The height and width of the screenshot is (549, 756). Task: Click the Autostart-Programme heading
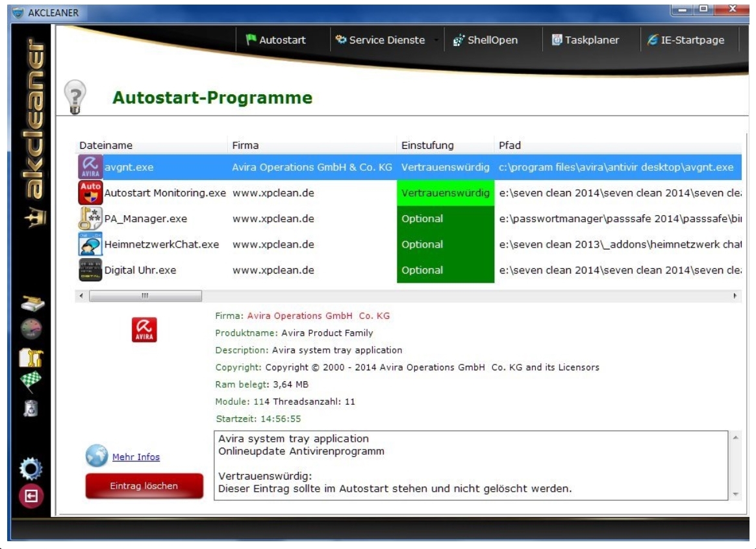pyautogui.click(x=212, y=97)
